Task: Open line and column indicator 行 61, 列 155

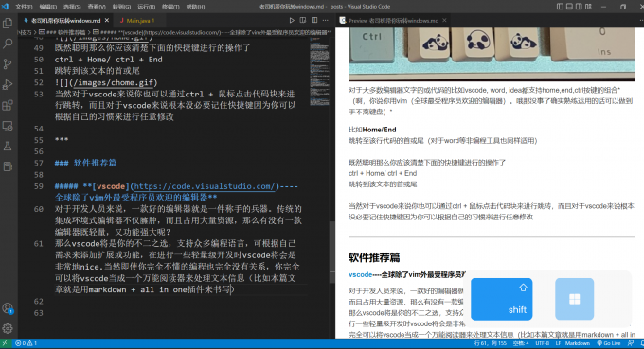Action: pyautogui.click(x=491, y=343)
